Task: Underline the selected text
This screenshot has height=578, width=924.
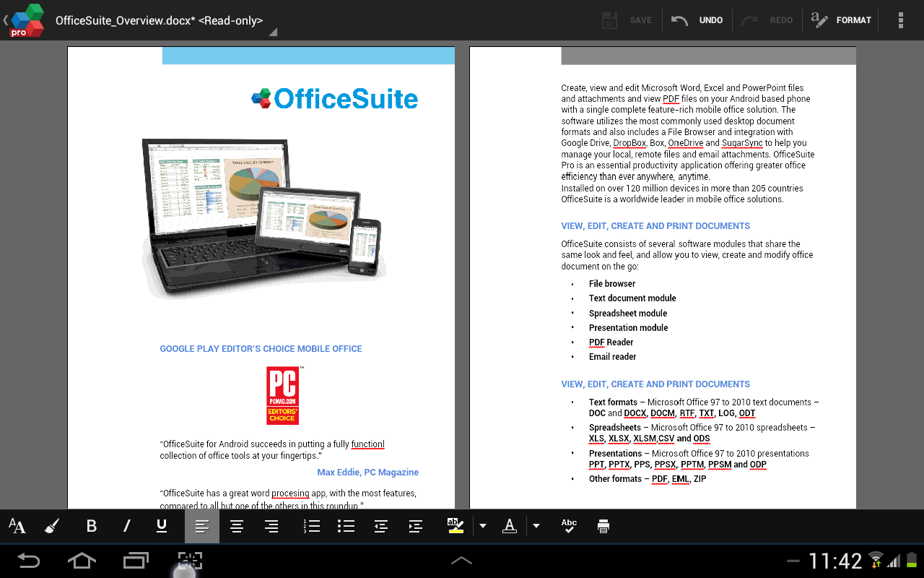Action: [x=162, y=526]
